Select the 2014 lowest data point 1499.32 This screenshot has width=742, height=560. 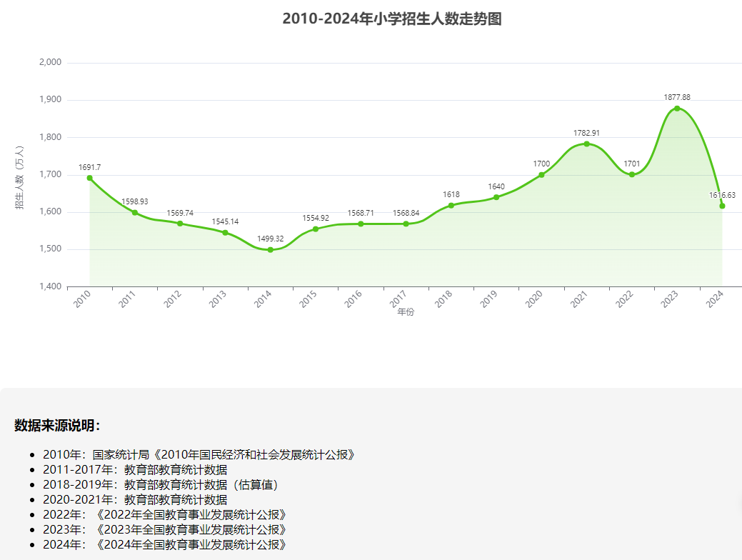(x=270, y=250)
